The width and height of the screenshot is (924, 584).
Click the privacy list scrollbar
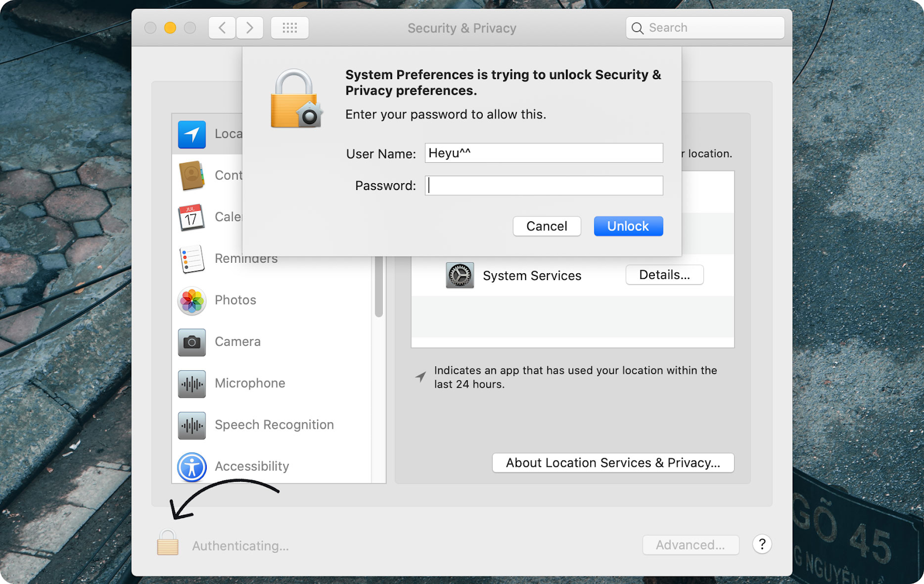[x=379, y=287]
